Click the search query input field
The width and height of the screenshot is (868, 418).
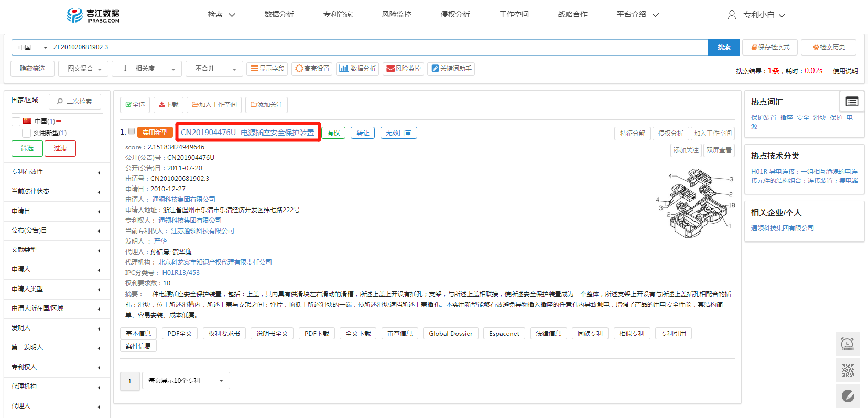point(378,47)
